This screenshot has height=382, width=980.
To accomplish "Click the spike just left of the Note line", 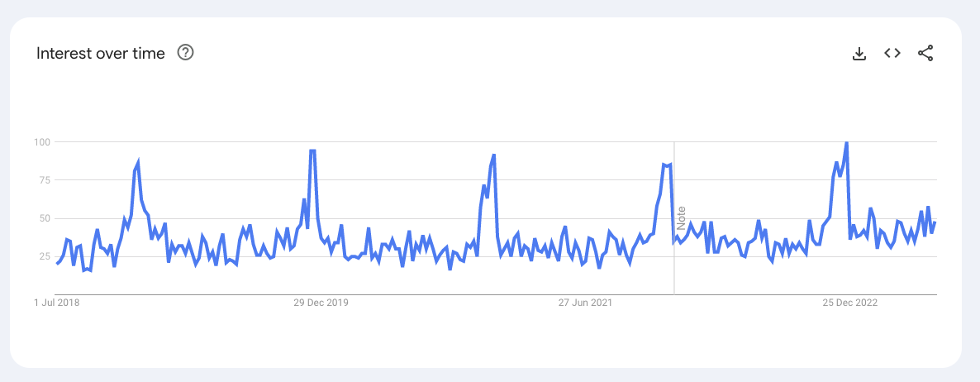I will [x=667, y=165].
